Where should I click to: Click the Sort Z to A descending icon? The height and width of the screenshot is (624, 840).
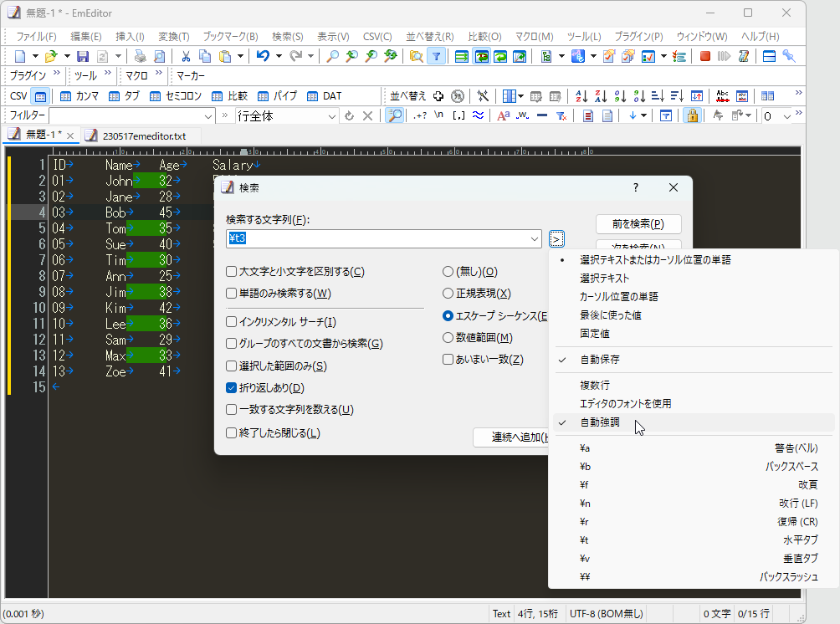(601, 96)
